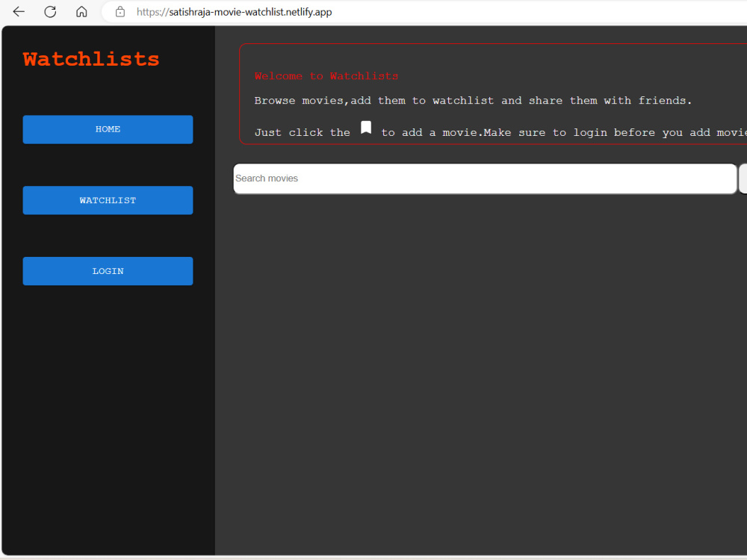The width and height of the screenshot is (747, 560).
Task: Click the bookmark icon in the welcome message
Action: pyautogui.click(x=366, y=128)
